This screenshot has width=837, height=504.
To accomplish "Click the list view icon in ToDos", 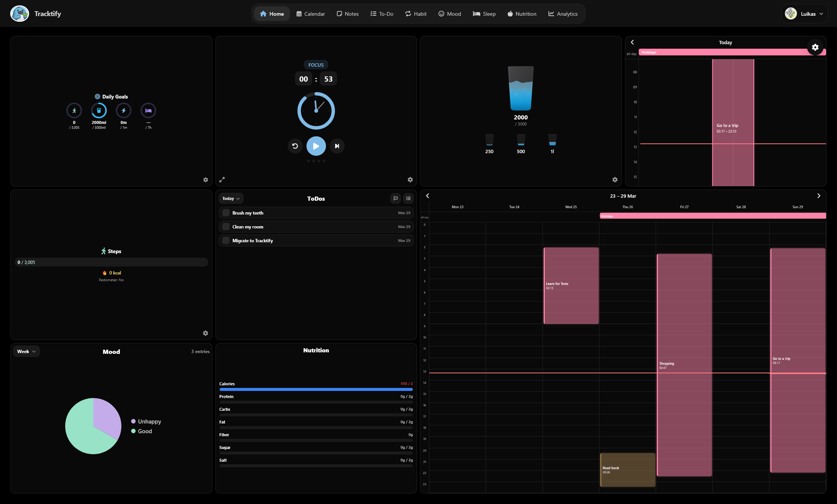I will pyautogui.click(x=408, y=198).
